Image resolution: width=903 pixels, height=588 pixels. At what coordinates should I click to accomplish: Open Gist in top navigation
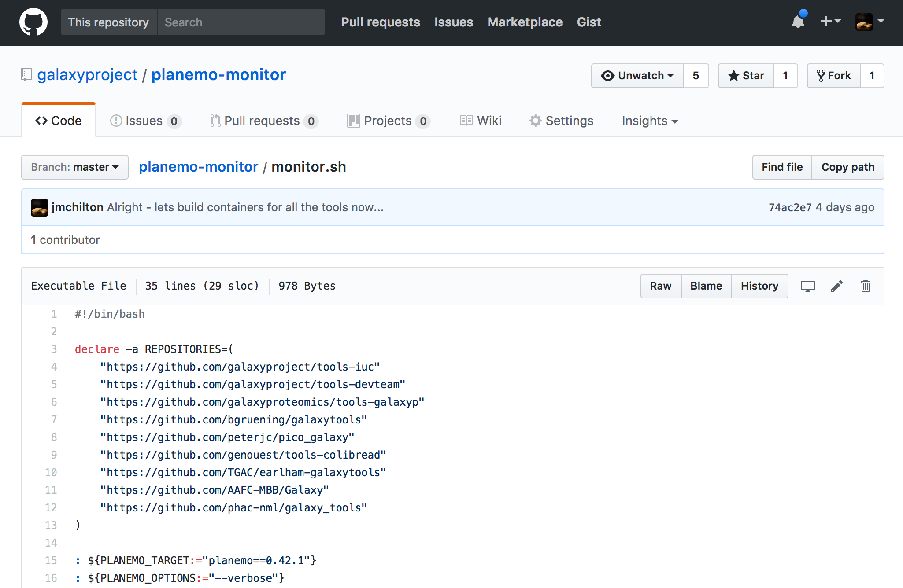click(589, 22)
